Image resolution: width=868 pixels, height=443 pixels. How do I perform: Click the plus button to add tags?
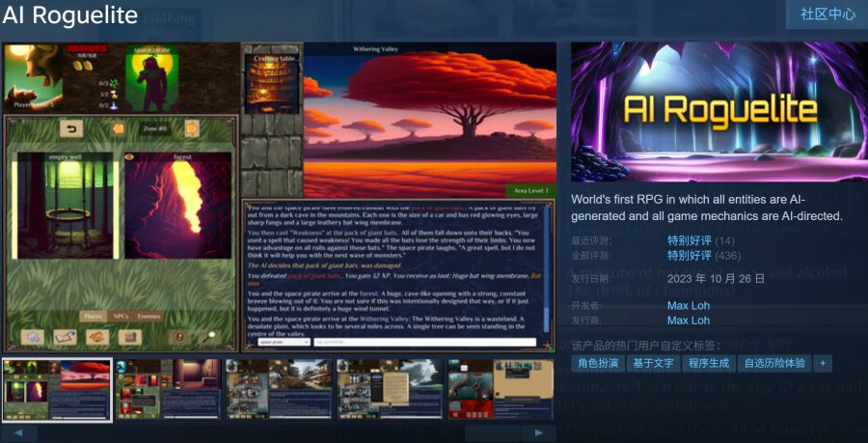coord(823,364)
